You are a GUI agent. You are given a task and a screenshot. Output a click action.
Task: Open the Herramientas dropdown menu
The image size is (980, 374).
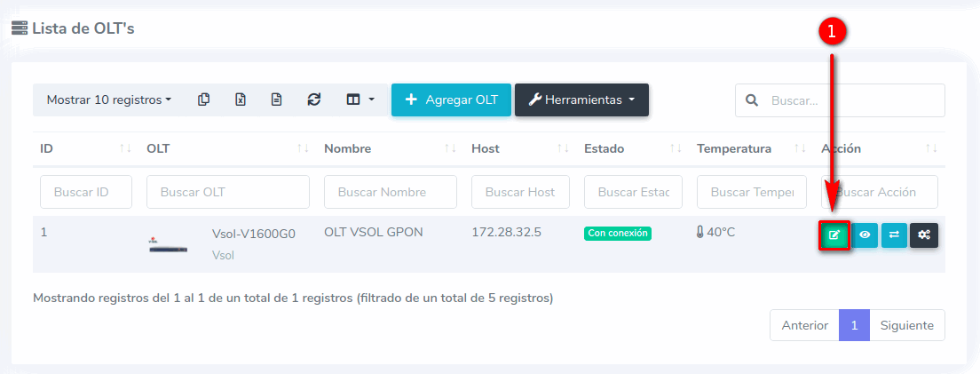[581, 100]
